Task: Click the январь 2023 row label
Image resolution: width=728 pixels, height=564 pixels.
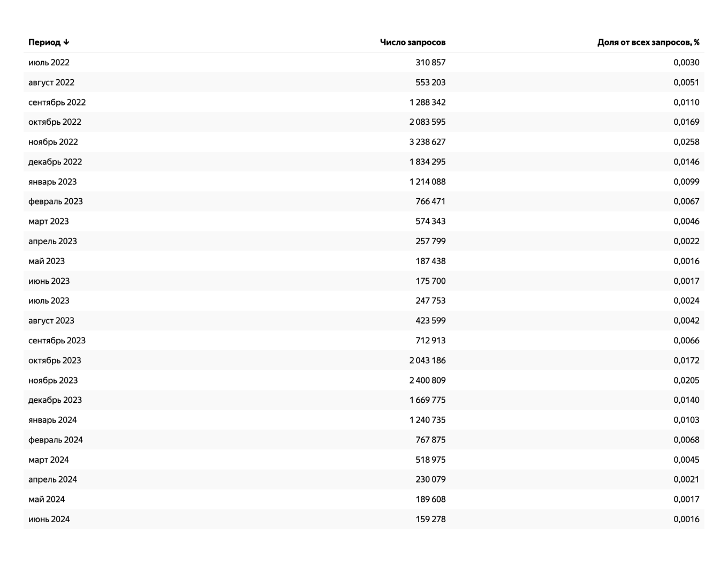Action: click(52, 182)
